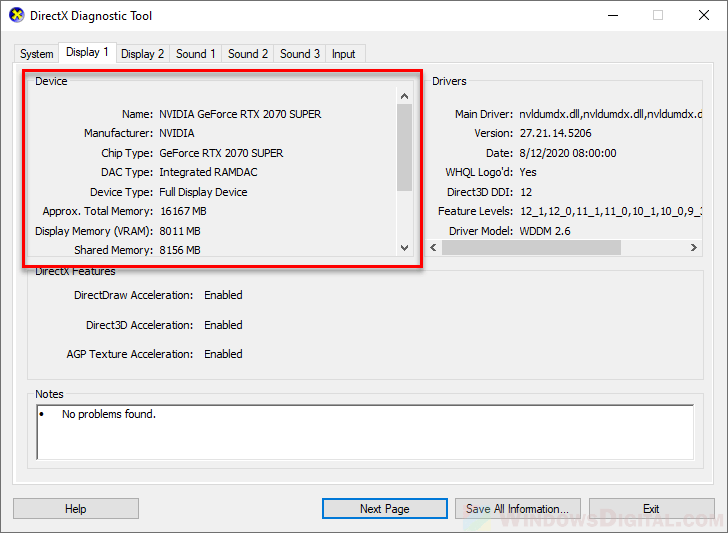Click VRAM value '8011 MB'
The height and width of the screenshot is (533, 728).
point(180,231)
